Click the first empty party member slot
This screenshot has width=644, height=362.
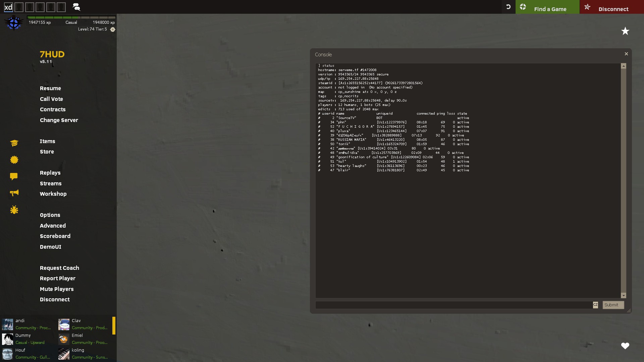tap(19, 7)
